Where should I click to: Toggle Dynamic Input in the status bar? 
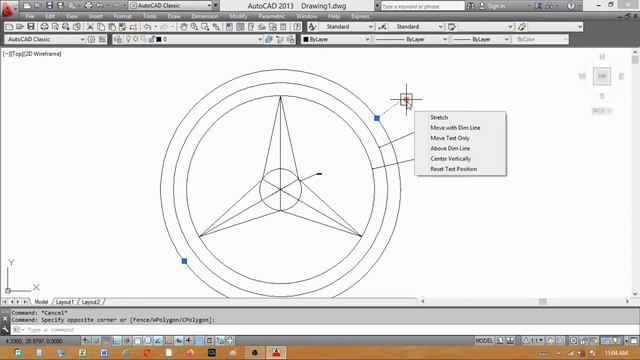click(x=179, y=340)
